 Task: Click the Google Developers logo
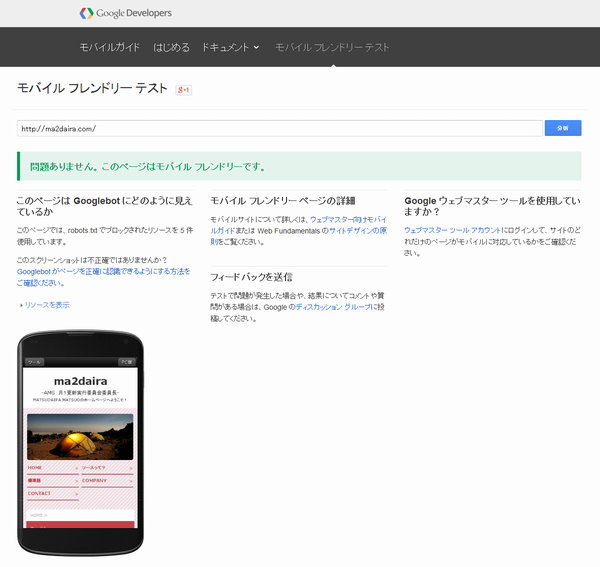pos(126,13)
